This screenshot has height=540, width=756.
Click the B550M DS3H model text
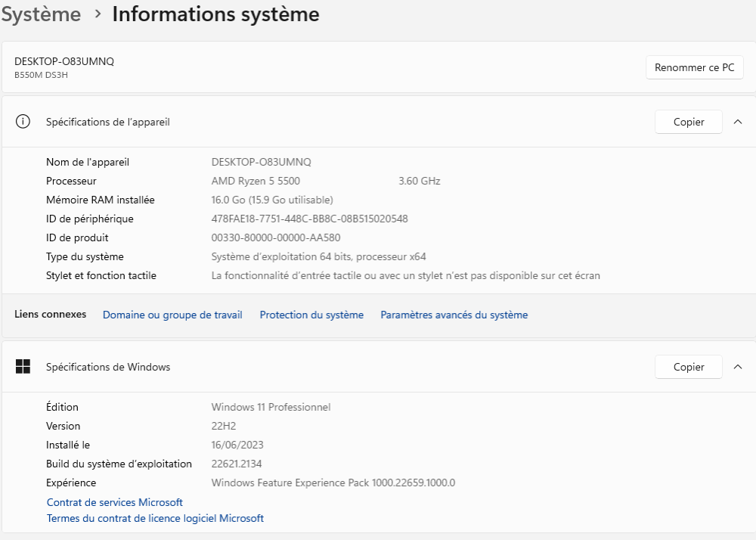tap(40, 75)
